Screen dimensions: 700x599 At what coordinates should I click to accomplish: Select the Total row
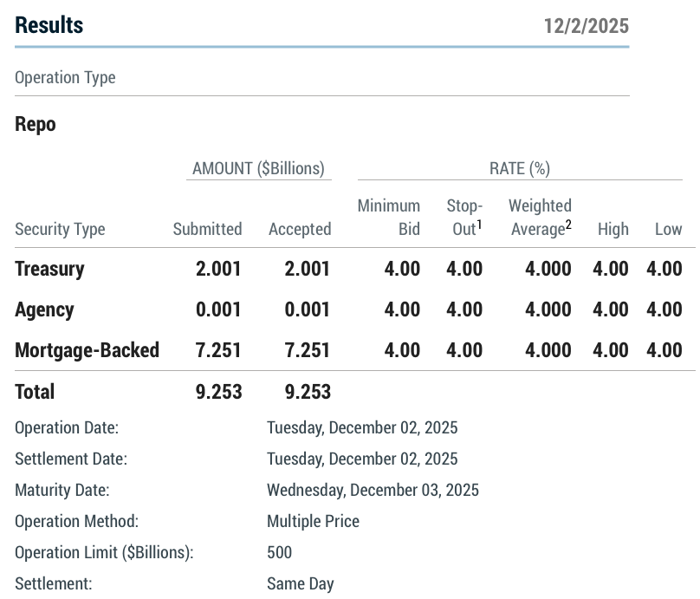pyautogui.click(x=36, y=392)
